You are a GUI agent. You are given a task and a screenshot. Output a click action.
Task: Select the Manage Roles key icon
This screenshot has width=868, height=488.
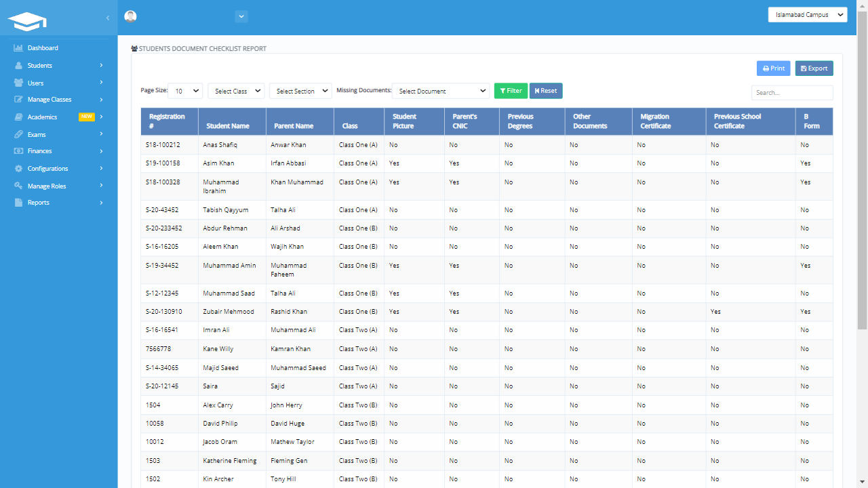(17, 185)
